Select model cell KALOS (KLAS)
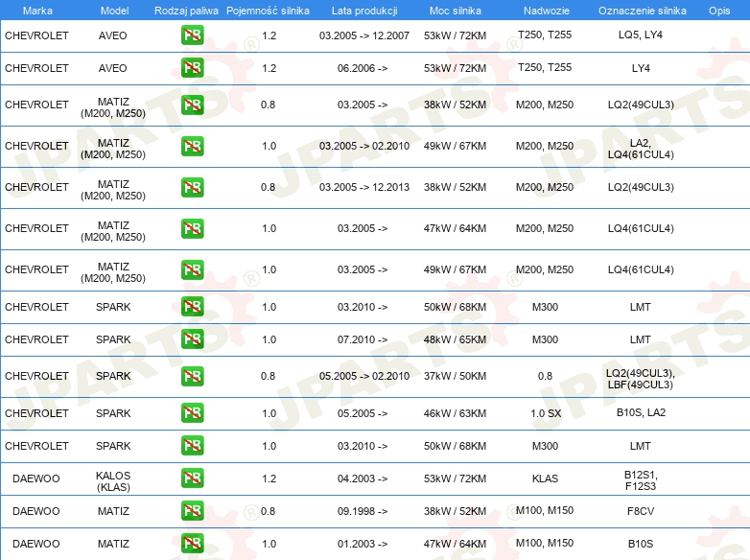Screen dimensions: 750x560 [x=113, y=481]
